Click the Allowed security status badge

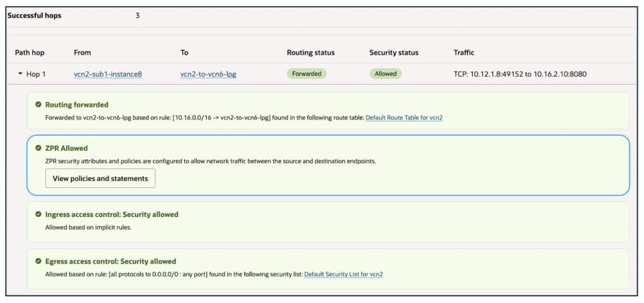[x=386, y=74]
